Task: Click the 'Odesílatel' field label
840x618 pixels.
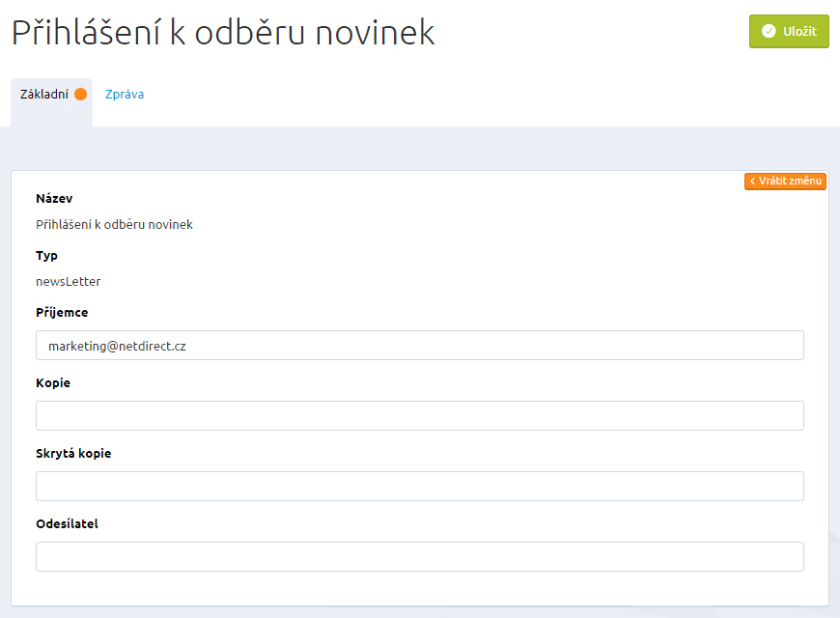Action: click(67, 523)
